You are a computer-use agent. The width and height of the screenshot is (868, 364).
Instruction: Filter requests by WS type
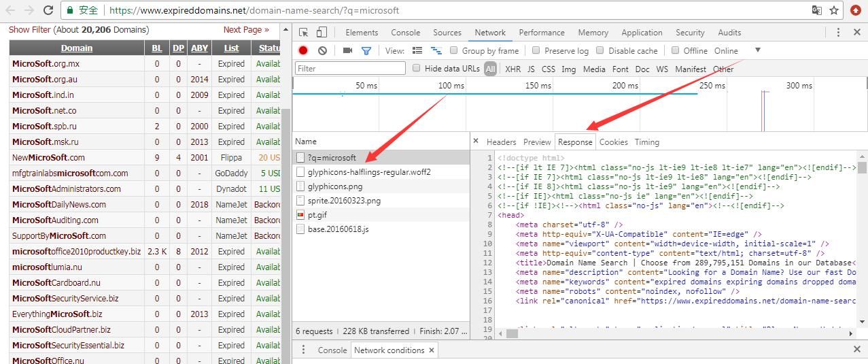point(662,69)
